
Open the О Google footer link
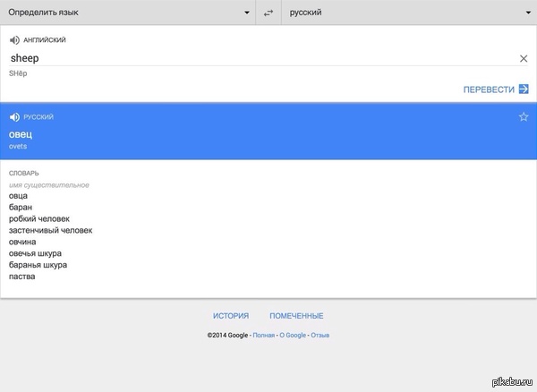(293, 335)
